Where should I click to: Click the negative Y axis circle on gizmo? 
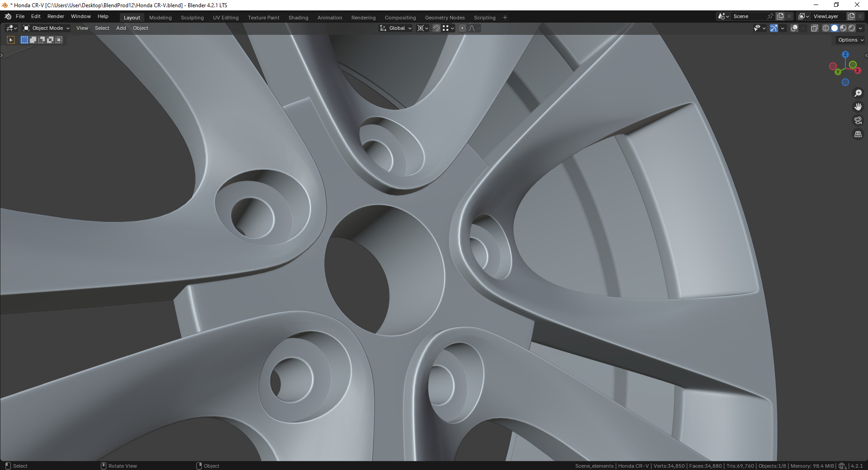click(x=853, y=65)
